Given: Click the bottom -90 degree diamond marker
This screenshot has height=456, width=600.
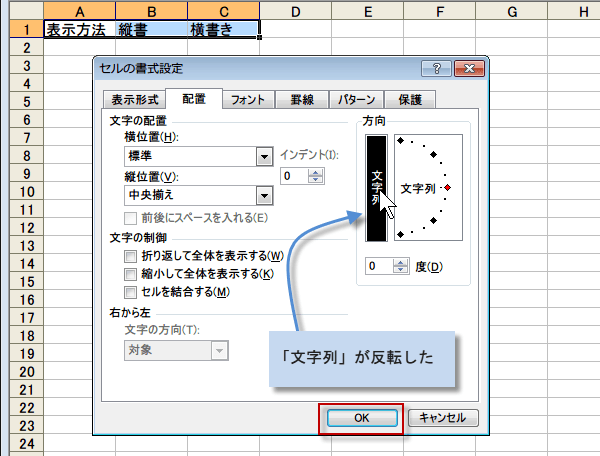Looking at the screenshot, I should pos(400,235).
